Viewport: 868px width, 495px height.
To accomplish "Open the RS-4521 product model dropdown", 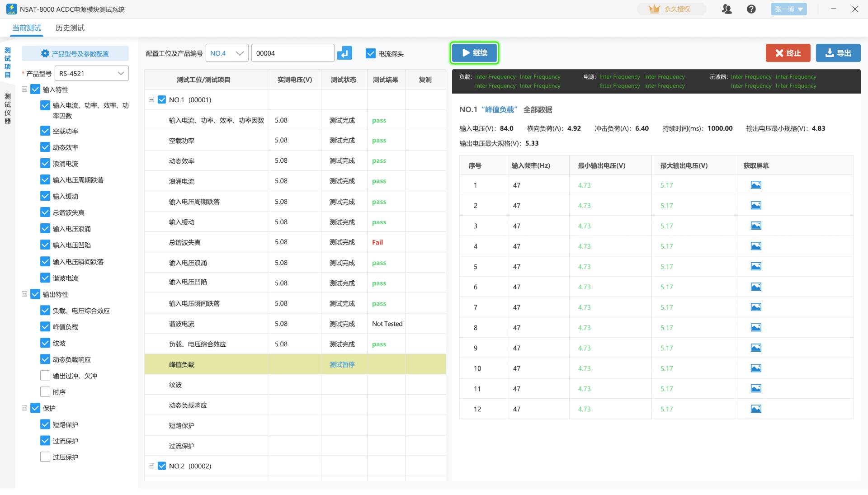I will pyautogui.click(x=91, y=73).
